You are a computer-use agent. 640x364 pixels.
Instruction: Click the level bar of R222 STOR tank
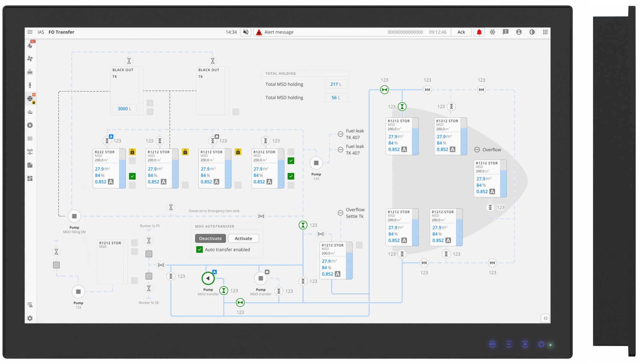(x=122, y=169)
